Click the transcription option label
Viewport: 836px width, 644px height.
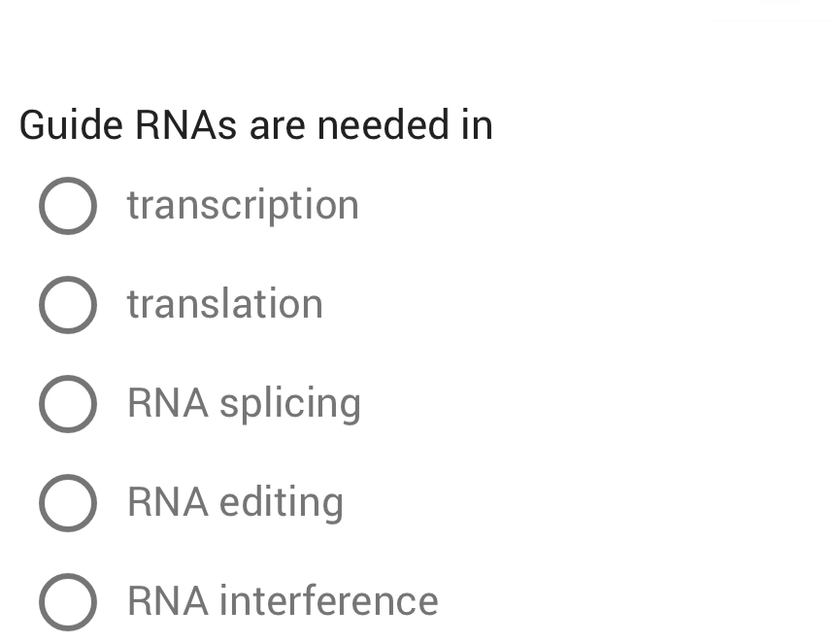[243, 205]
